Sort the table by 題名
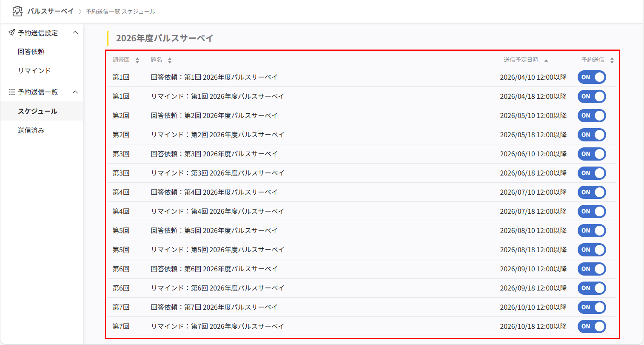The width and height of the screenshot is (644, 345). [x=170, y=60]
